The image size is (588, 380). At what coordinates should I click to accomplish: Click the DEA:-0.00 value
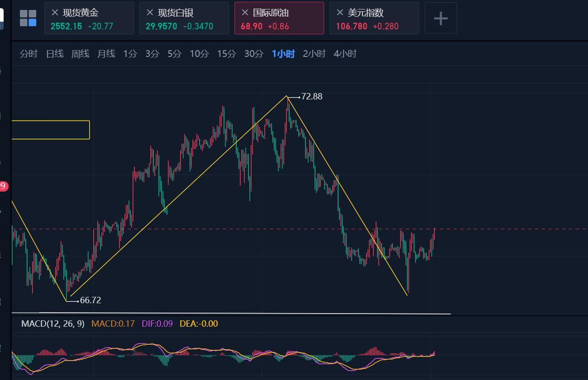tap(198, 324)
